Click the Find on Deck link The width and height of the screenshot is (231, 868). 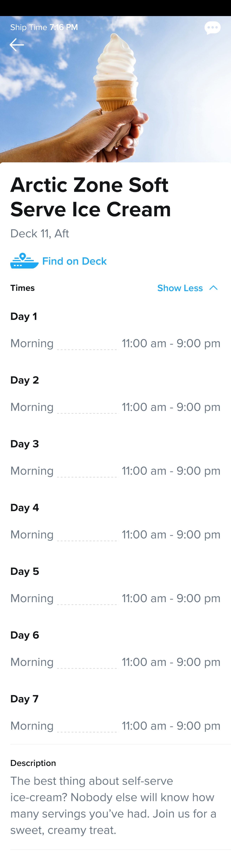(75, 261)
